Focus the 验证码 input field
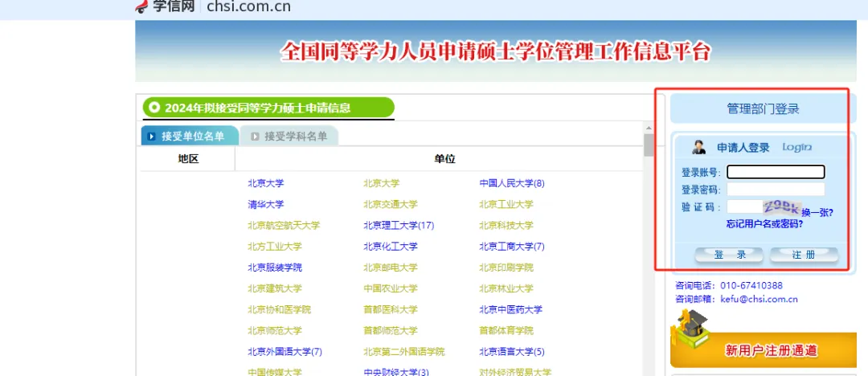Screen dimensions: 868x376 coord(744,206)
